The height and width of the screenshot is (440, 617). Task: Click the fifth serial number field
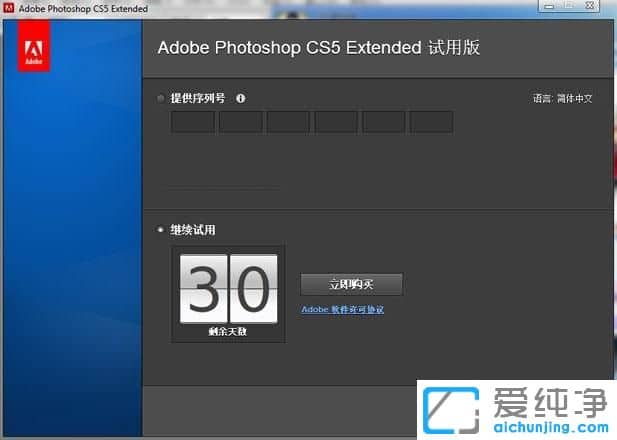click(x=384, y=122)
